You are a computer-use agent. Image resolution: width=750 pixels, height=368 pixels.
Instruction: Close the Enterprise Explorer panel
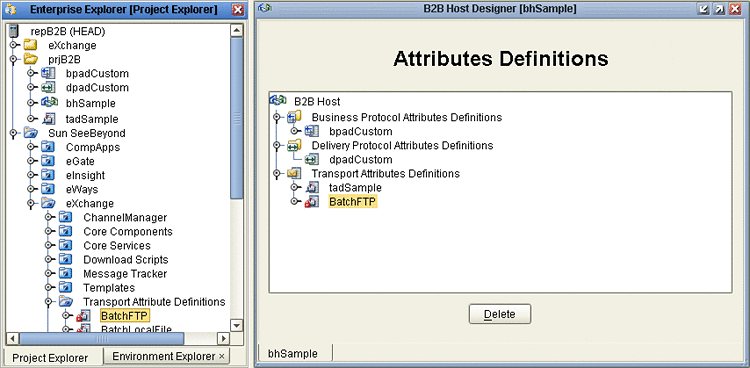point(237,9)
